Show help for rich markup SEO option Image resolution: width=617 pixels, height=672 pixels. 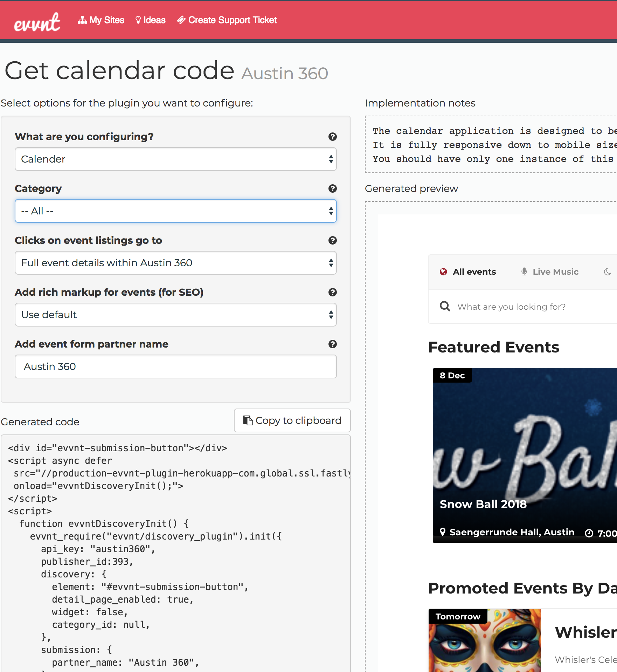pyautogui.click(x=332, y=292)
